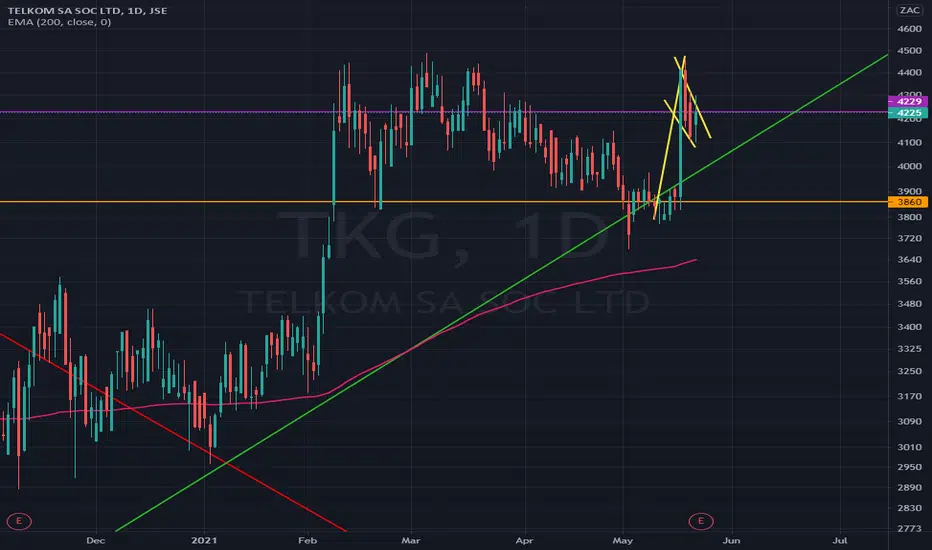Click the 'Mar' label on time axis
Screen dimensions: 932x550
[x=411, y=540]
